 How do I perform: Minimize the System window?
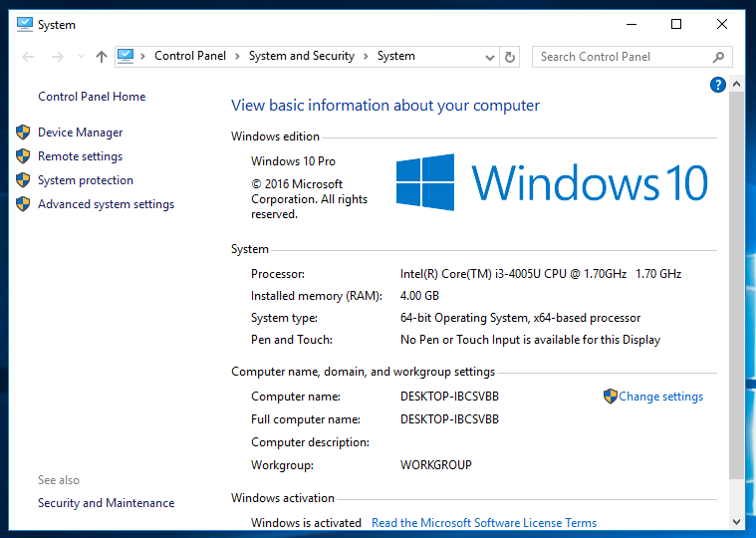coord(631,24)
